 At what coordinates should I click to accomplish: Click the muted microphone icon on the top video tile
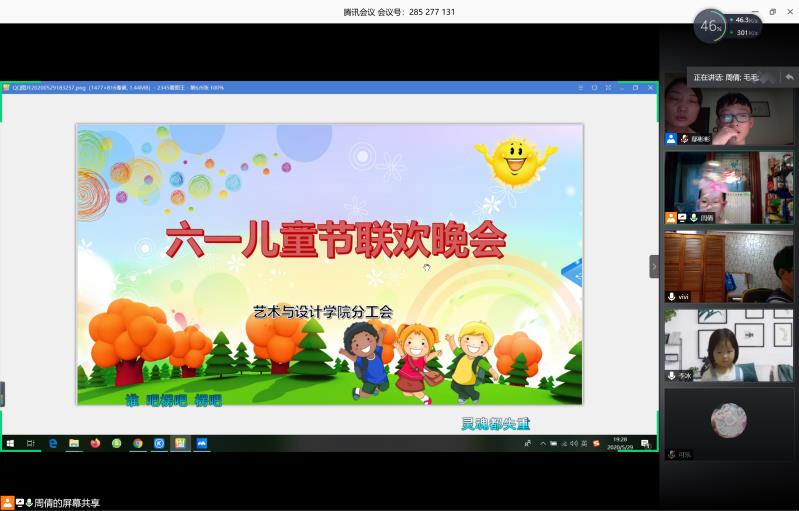[x=684, y=139]
